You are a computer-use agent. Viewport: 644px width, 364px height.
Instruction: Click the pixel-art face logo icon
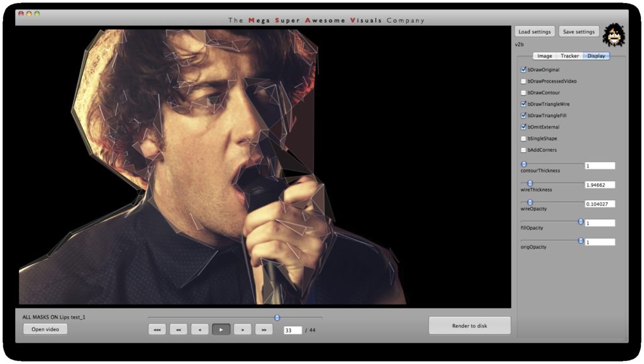[614, 35]
